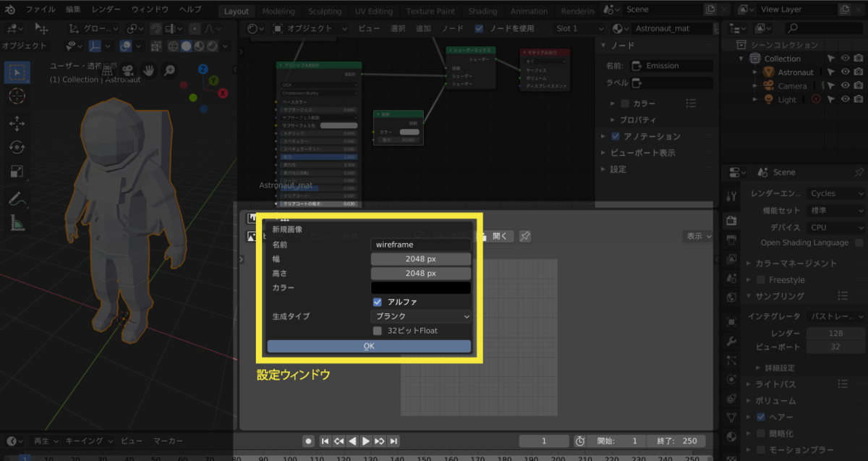Open the Slot 1 material slot dropdown

[578, 29]
